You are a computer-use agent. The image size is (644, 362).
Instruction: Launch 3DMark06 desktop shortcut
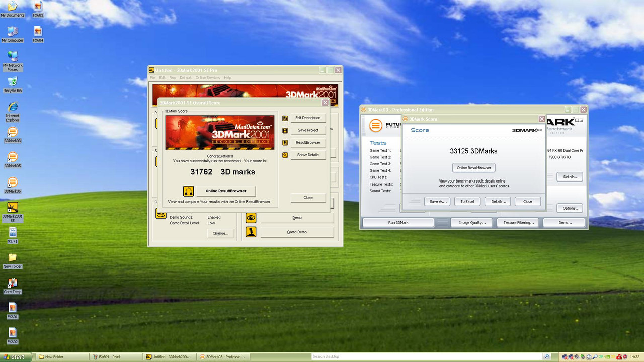click(13, 185)
